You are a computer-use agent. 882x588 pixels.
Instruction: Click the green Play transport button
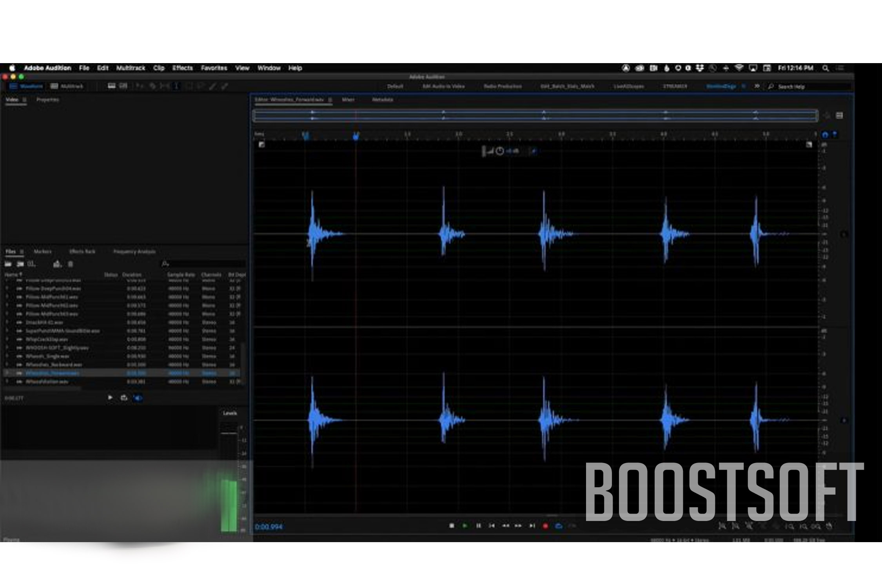(465, 526)
